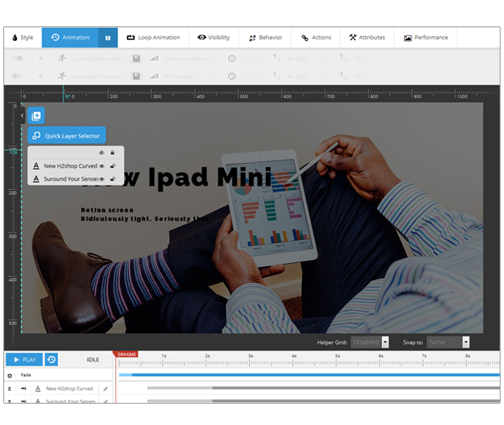Toggle visibility of Suround Your Senses layer
This screenshot has width=504, height=425.
pos(102,179)
